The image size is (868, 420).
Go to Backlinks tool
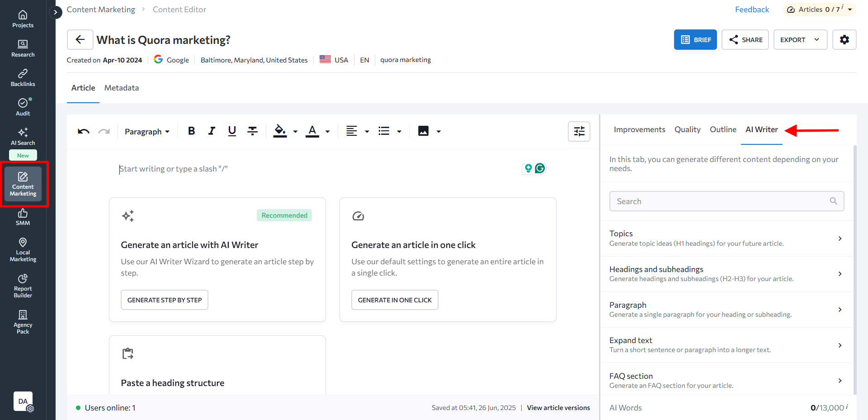(23, 78)
